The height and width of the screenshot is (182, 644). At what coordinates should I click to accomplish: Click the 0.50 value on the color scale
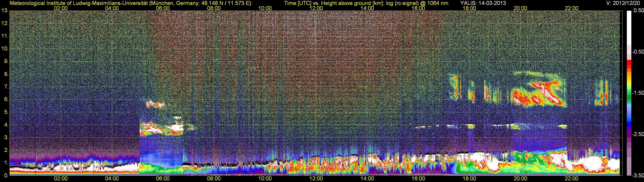pos(638,10)
